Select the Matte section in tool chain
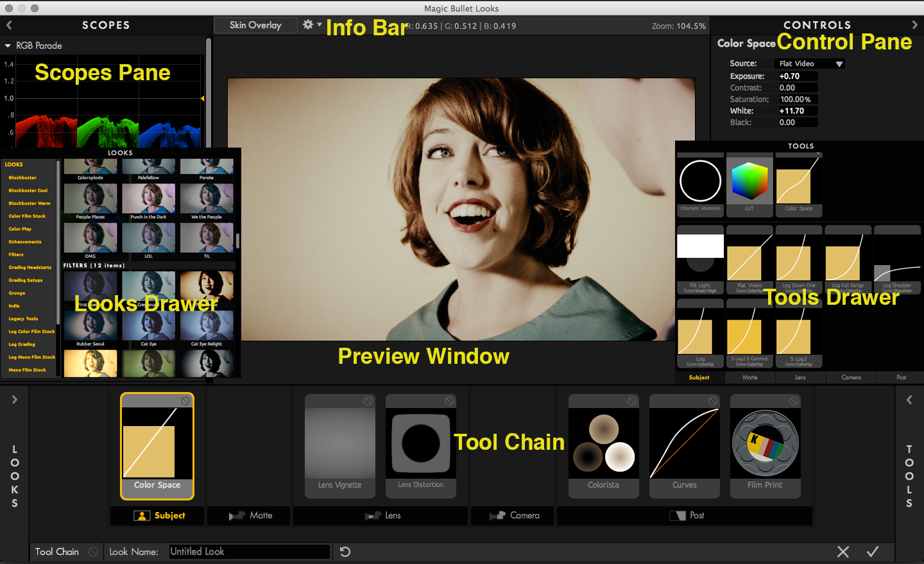924x564 pixels. click(x=250, y=516)
